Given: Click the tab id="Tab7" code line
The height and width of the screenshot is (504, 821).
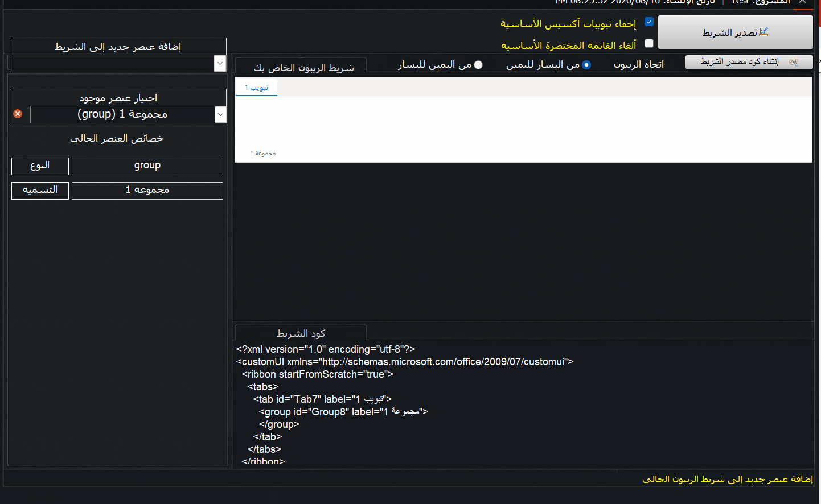Looking at the screenshot, I should 322,399.
